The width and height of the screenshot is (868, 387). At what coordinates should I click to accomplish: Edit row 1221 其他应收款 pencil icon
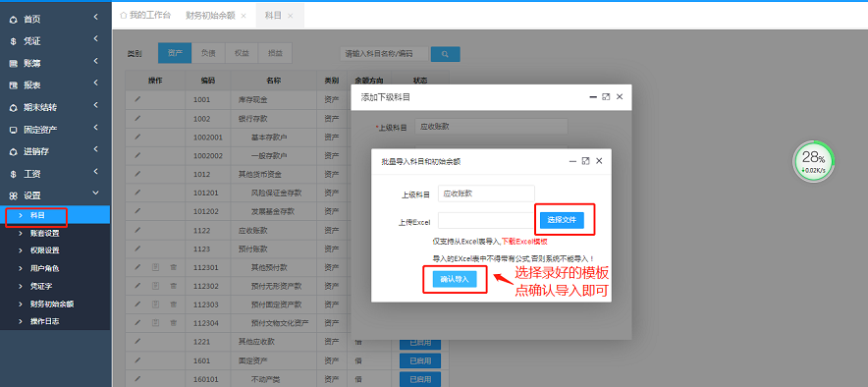(137, 342)
